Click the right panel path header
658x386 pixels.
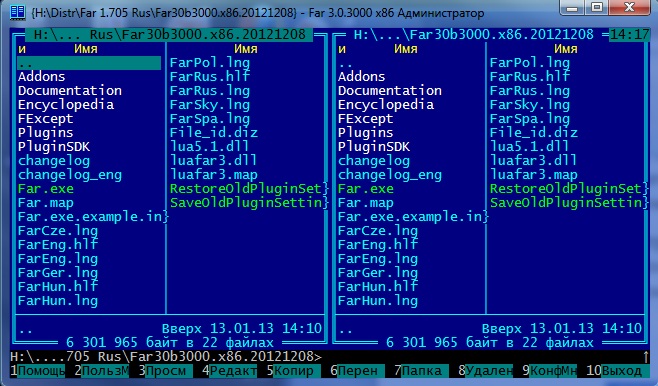[x=473, y=34]
